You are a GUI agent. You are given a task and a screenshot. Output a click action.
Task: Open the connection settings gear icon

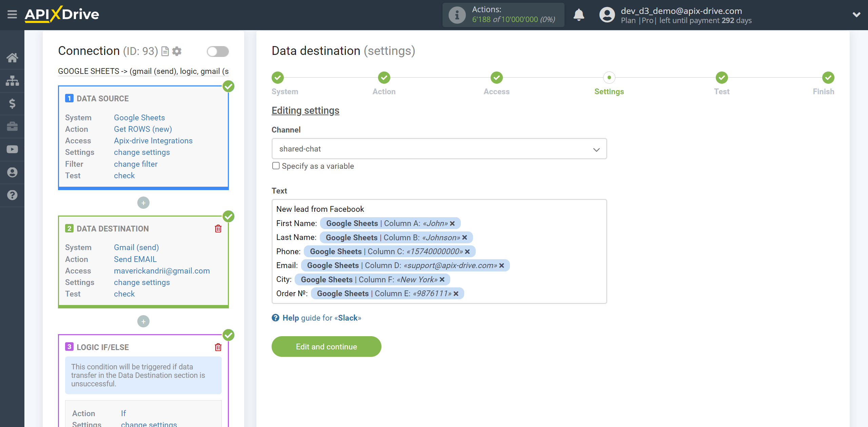click(x=177, y=51)
